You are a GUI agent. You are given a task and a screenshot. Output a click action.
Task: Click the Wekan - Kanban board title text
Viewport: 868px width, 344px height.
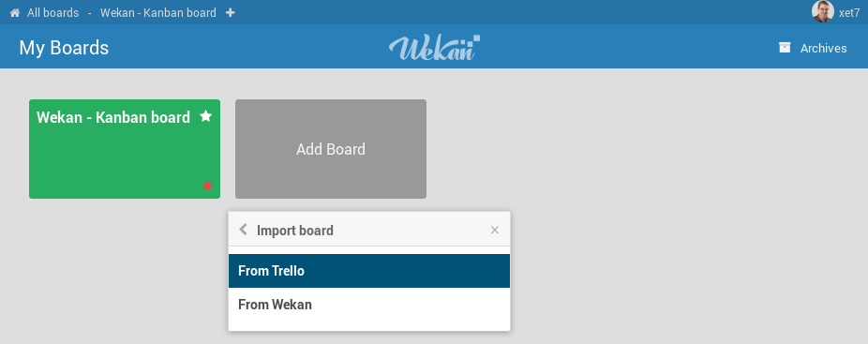tap(112, 117)
